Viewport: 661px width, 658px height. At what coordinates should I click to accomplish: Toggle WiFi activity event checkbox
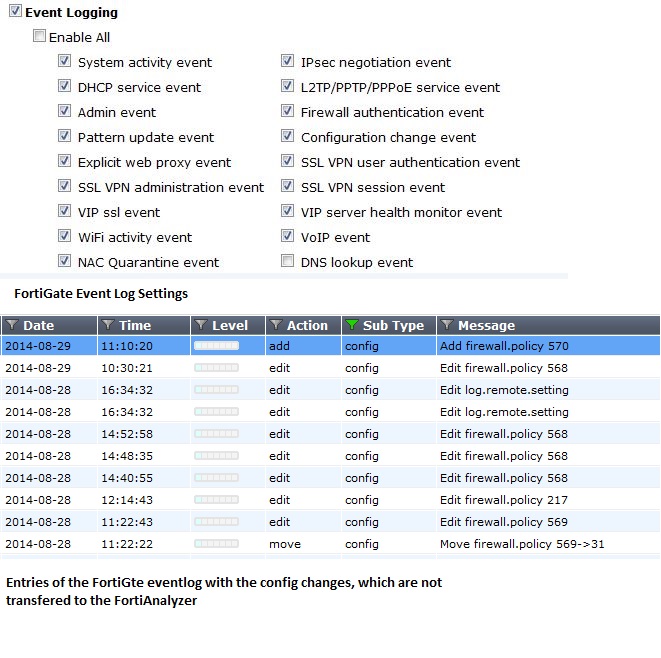coord(64,236)
